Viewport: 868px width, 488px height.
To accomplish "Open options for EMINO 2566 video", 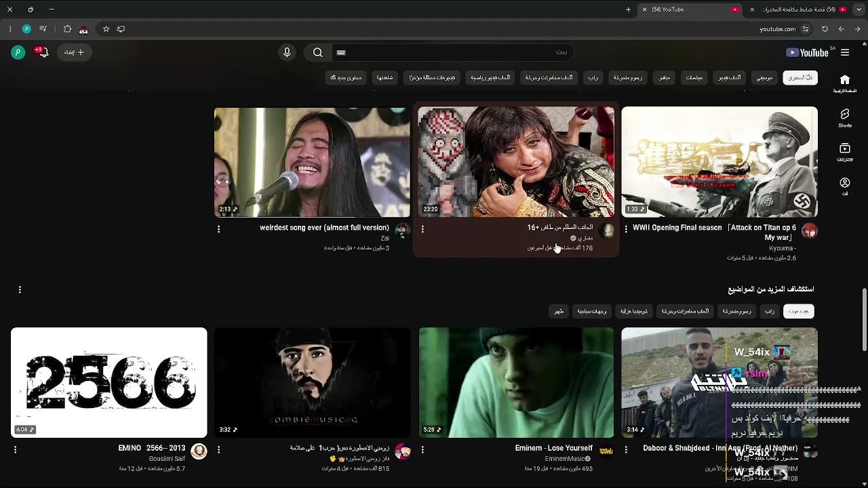I will tap(15, 449).
